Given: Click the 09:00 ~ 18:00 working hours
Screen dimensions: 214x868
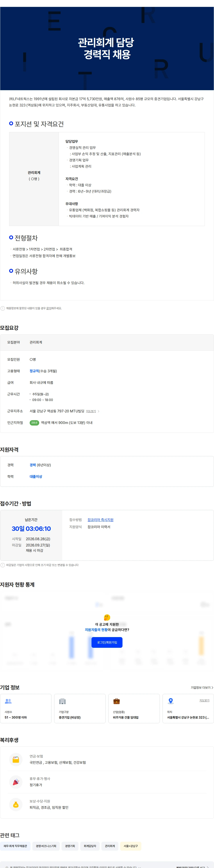Looking at the screenshot, I should click(43, 400).
